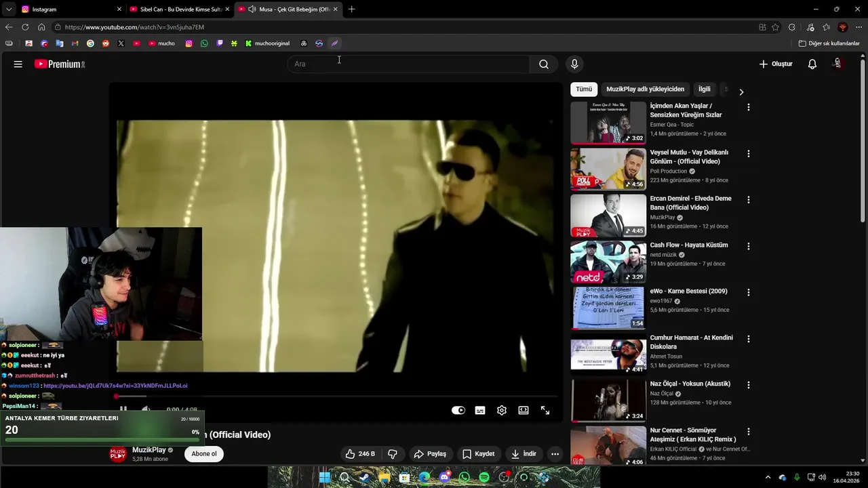
Task: Open more actions for İçimden Akan Yaşlar
Action: [749, 107]
